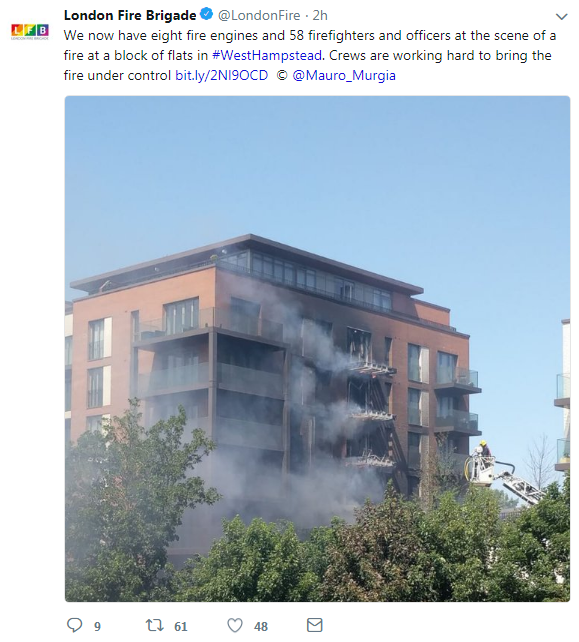Like the tweet with the heart icon
The height and width of the screenshot is (642, 579).
235,625
